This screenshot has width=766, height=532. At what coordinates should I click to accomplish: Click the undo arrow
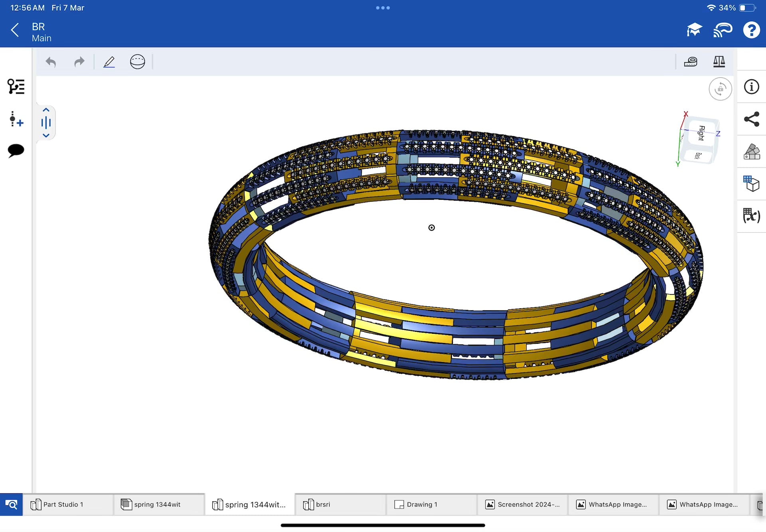point(51,62)
